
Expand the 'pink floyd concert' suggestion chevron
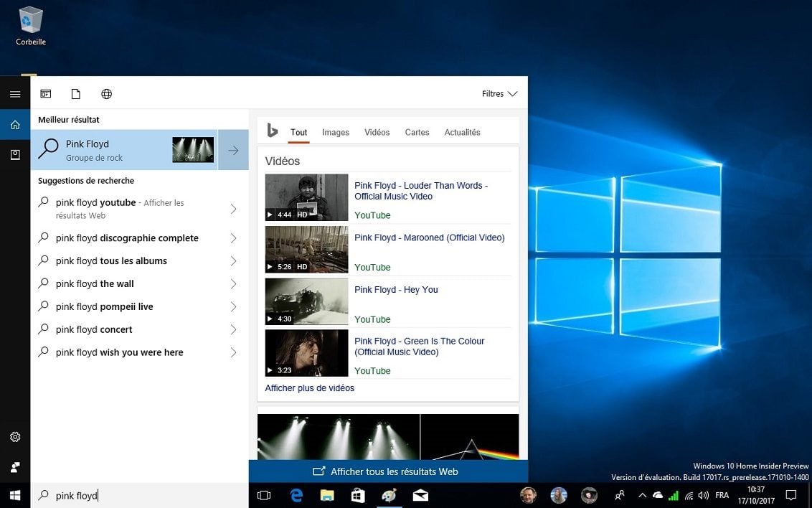coord(234,329)
